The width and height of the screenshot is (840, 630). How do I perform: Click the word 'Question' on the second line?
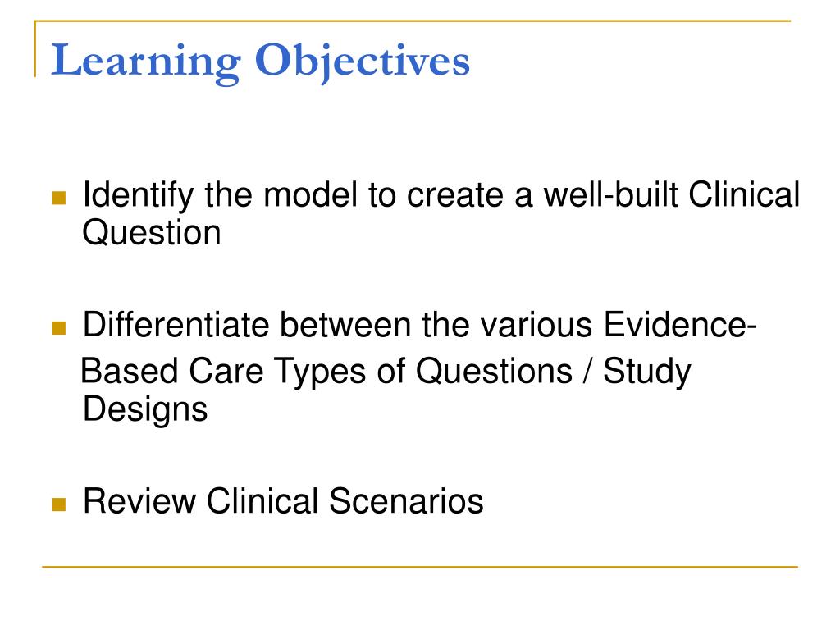(x=152, y=233)
